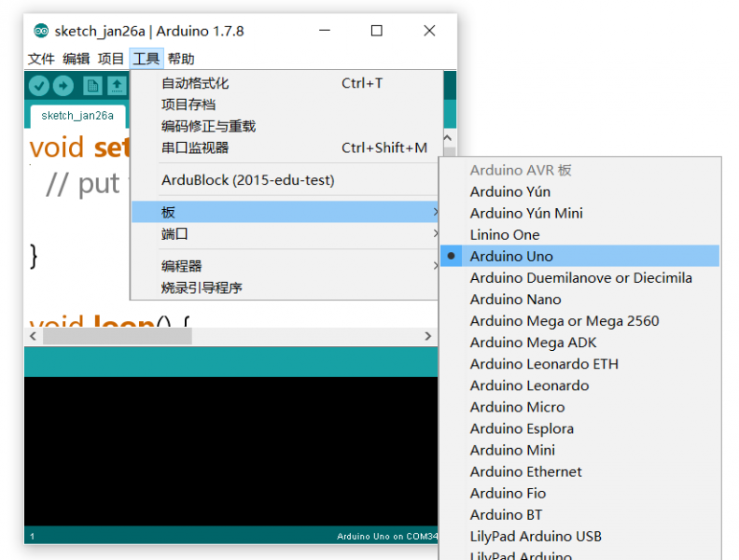Click the Open sketch up-arrow icon
This screenshot has height=560, width=739.
pyautogui.click(x=116, y=86)
